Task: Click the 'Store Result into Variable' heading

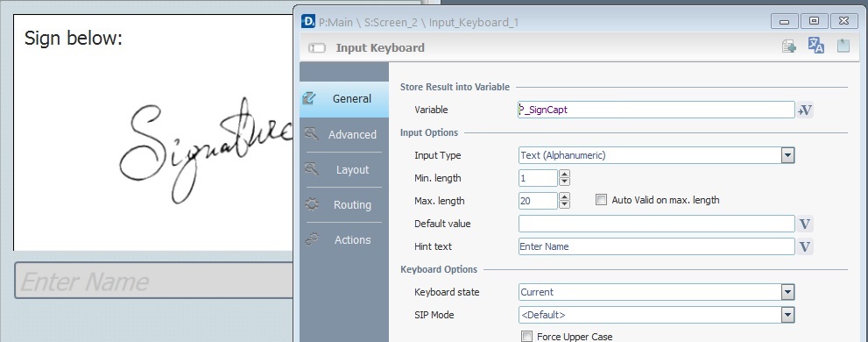Action: (x=455, y=87)
